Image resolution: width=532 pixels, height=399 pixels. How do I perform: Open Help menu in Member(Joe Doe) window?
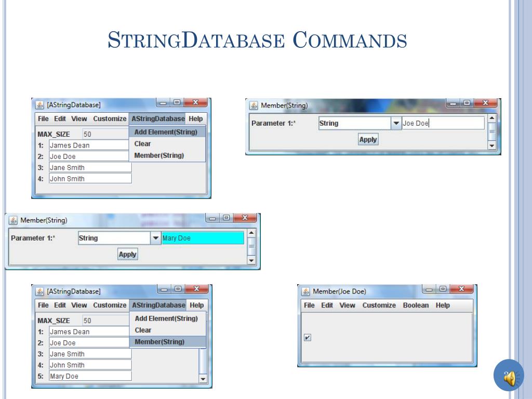coord(443,305)
